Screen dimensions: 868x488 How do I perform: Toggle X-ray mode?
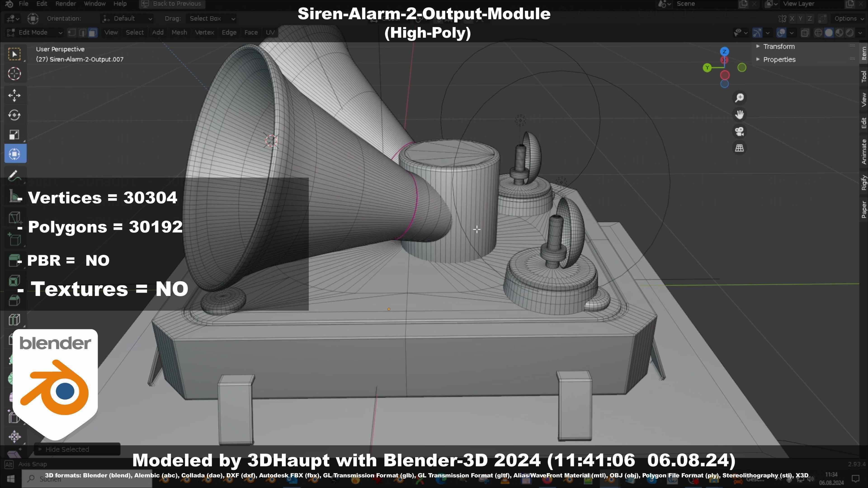[x=805, y=33]
